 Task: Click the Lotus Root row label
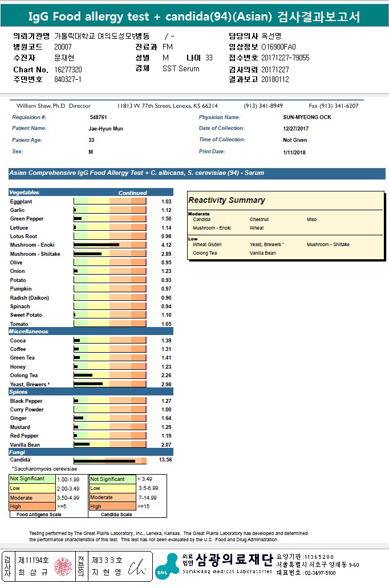coord(23,236)
